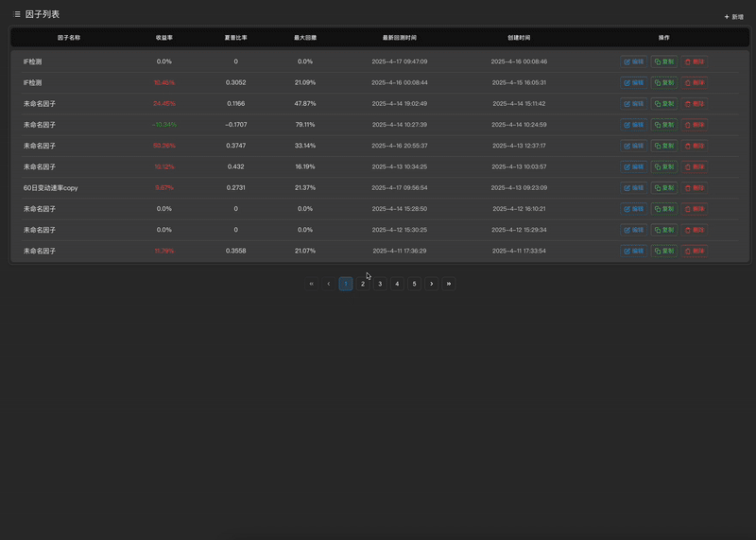Edit the factor with Sharpe ratio 0.1166
Viewport: 756px width, 540px height.
633,104
